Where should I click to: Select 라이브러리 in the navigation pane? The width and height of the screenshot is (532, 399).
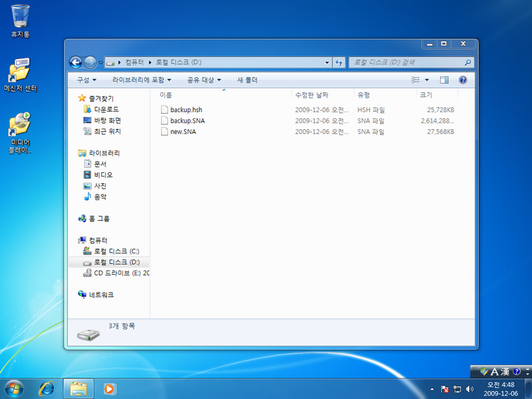click(104, 153)
